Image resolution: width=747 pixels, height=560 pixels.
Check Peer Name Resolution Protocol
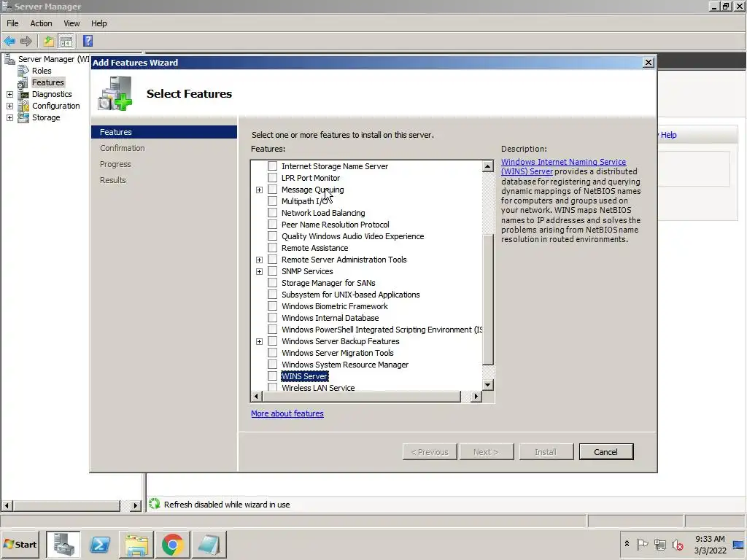[x=273, y=225]
